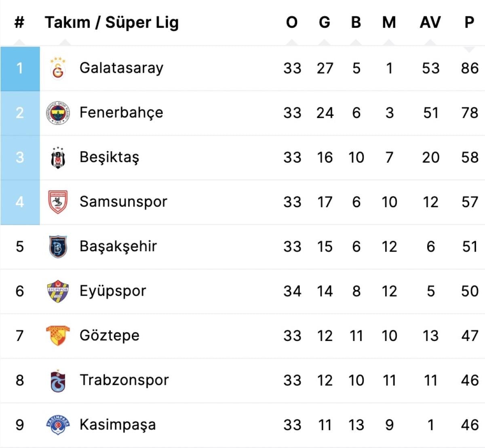485x448 pixels.
Task: Click the Eyüpspor club crest
Action: [x=58, y=291]
